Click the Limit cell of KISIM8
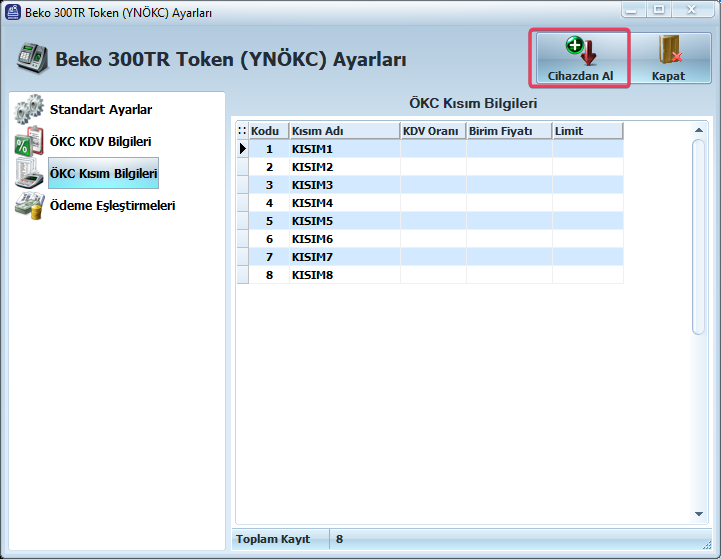The width and height of the screenshot is (721, 559). click(587, 275)
